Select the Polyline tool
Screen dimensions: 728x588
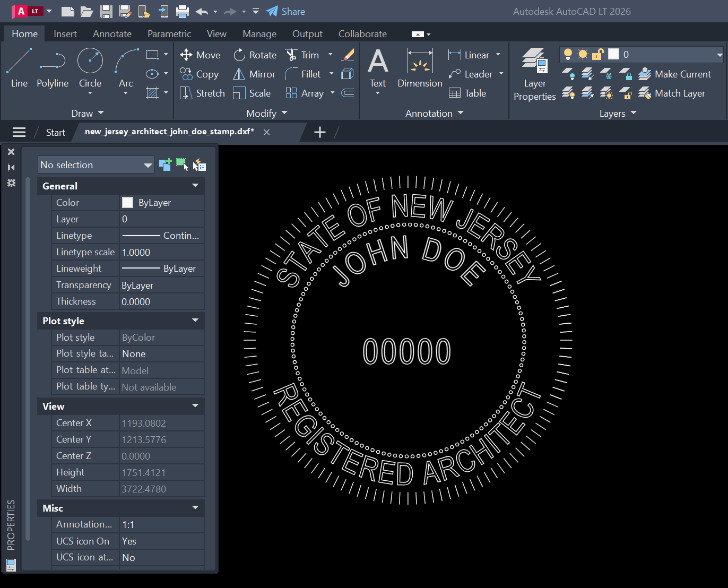53,68
